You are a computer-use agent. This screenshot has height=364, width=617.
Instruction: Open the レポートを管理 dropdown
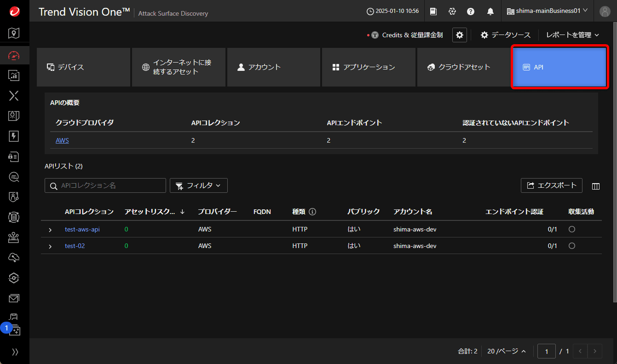point(573,35)
